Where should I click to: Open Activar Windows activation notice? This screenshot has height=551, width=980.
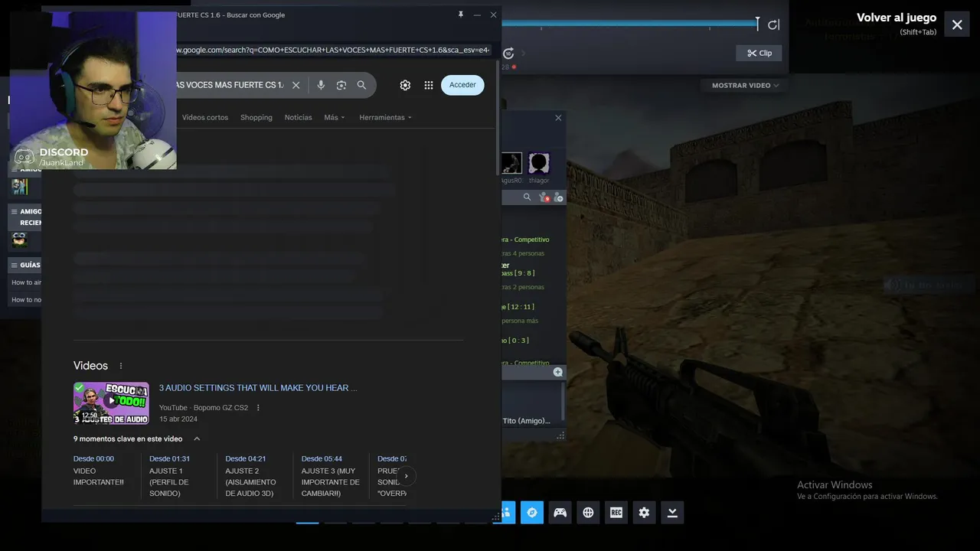pyautogui.click(x=867, y=490)
